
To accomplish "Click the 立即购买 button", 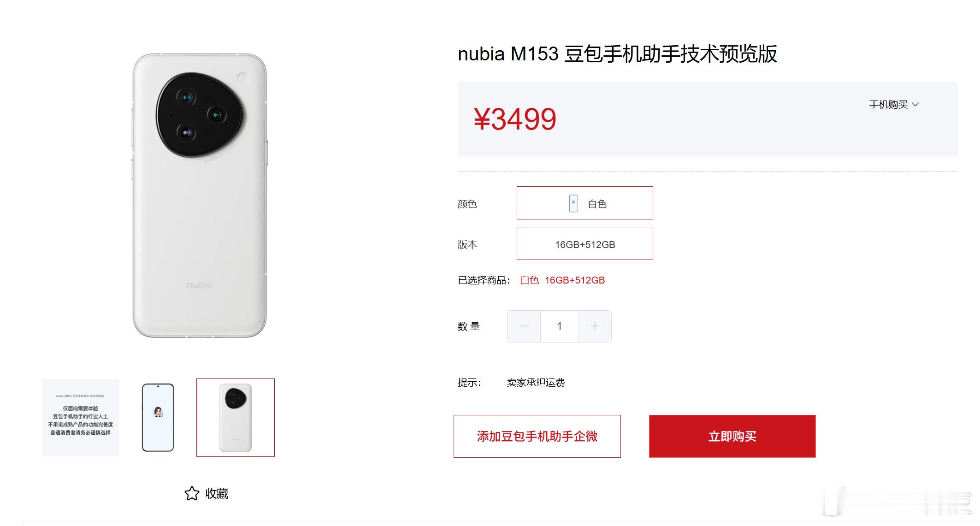I will [732, 436].
